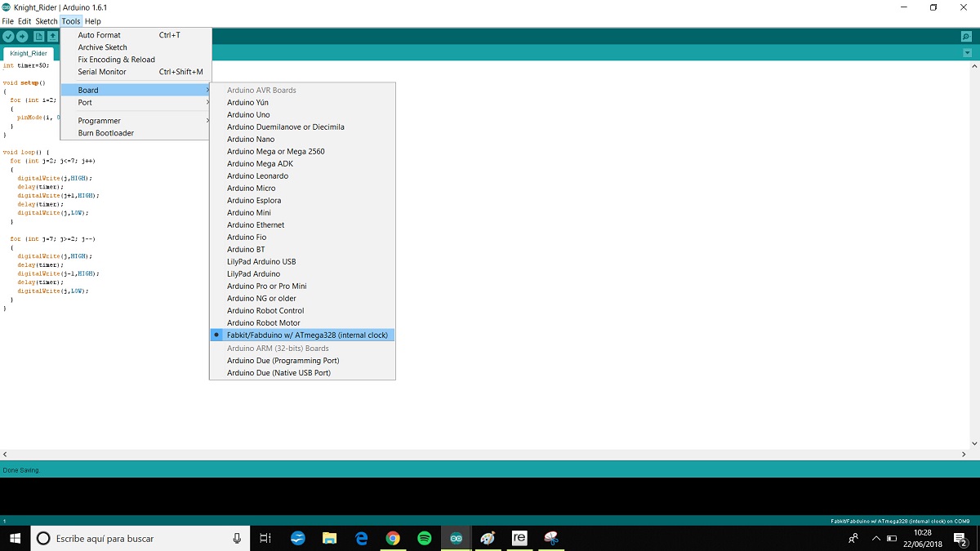
Task: Select Arduino Duemilanove or Diecimila board
Action: point(302,127)
